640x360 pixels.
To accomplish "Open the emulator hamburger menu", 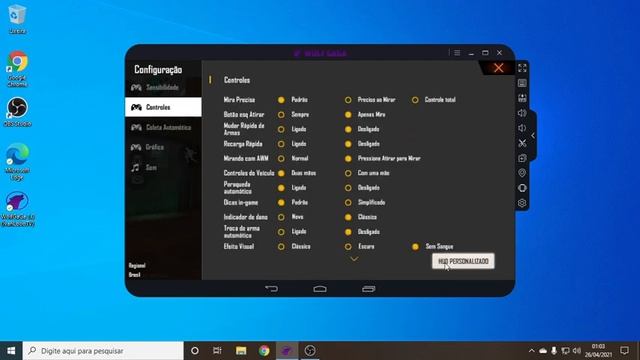I will coord(457,53).
